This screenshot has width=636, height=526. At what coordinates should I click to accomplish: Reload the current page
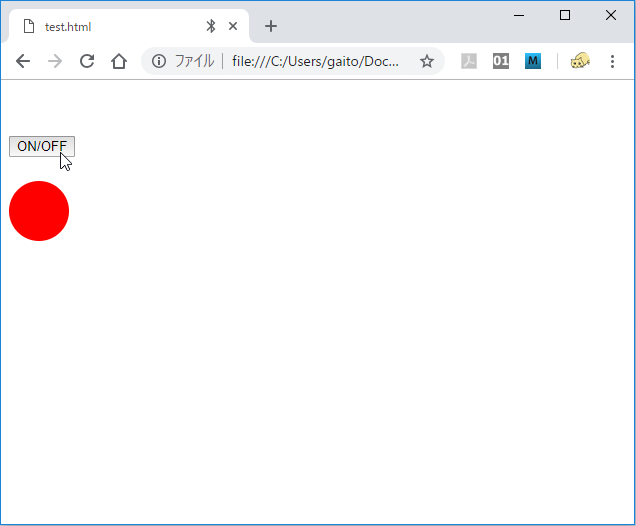(x=87, y=61)
